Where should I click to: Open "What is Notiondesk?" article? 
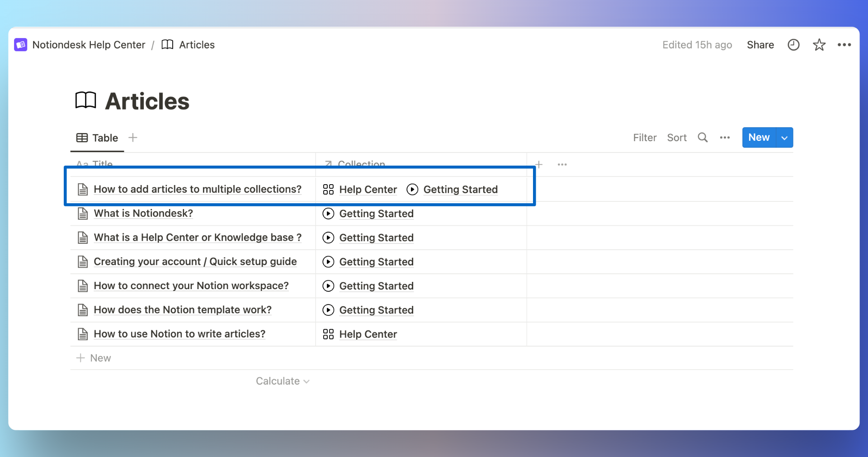coord(143,213)
